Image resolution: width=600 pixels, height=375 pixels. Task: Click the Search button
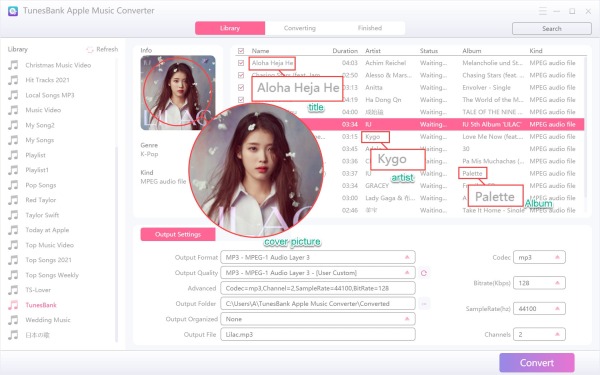[552, 29]
